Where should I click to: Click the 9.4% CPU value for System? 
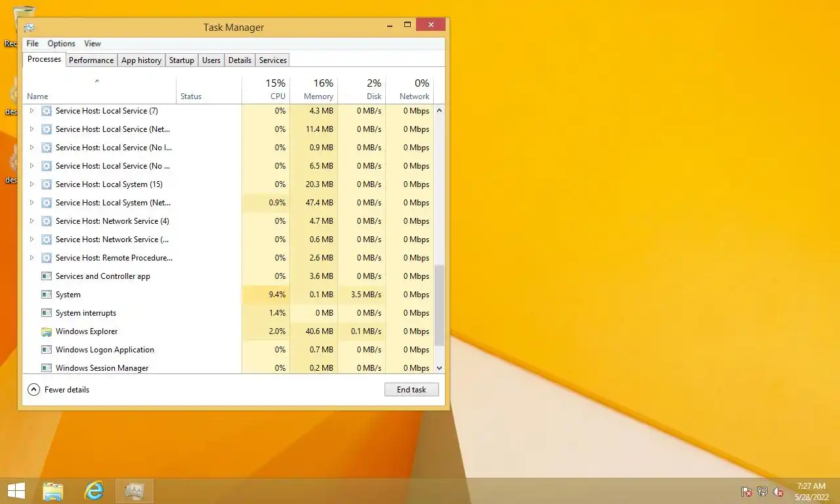click(277, 295)
